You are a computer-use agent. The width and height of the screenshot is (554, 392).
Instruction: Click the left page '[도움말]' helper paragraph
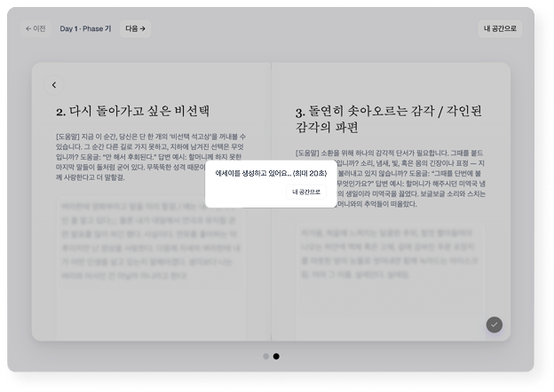tap(148, 157)
